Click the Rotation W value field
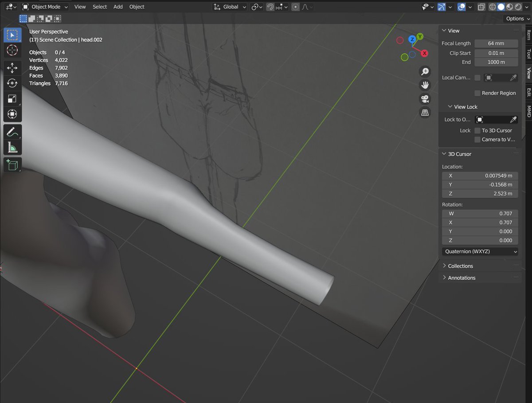 pos(480,214)
